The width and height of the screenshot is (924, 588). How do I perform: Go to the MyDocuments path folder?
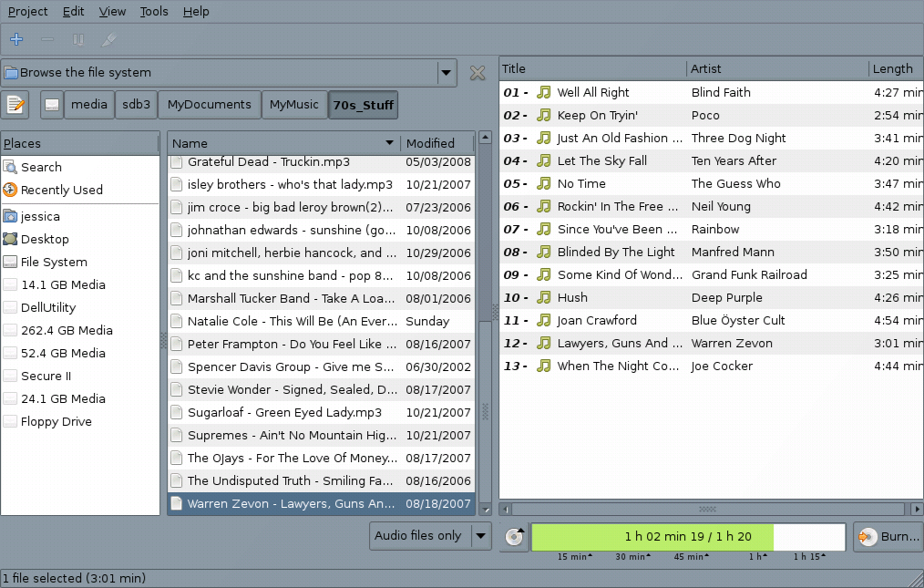pos(210,105)
